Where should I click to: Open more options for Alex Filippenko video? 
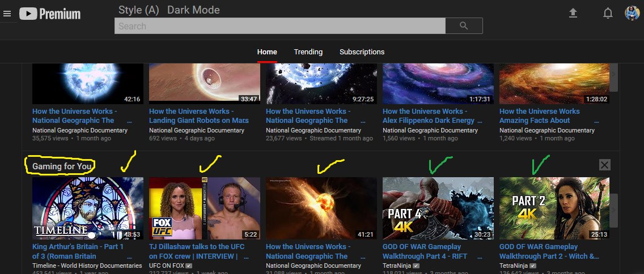[480, 121]
